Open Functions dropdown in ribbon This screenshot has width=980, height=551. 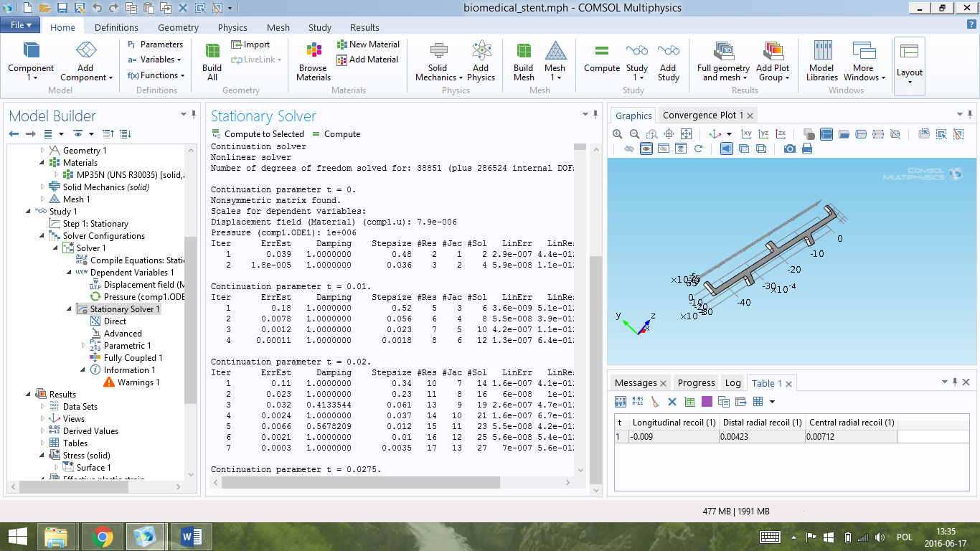point(156,75)
